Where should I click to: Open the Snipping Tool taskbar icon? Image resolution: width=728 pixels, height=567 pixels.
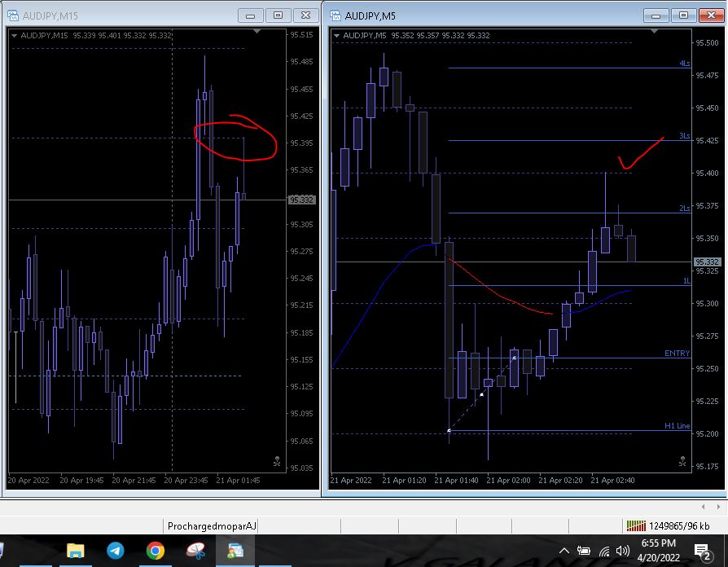point(195,551)
